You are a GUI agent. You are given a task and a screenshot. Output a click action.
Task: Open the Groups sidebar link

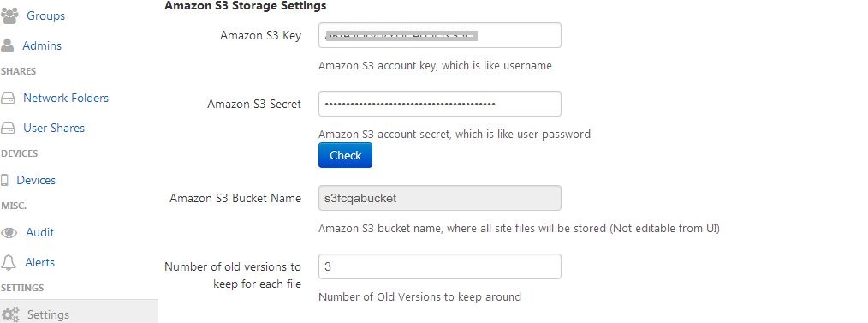click(46, 16)
